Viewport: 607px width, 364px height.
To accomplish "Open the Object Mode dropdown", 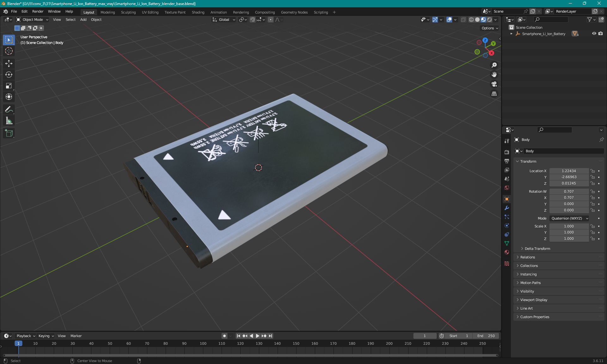I will tap(32, 20).
